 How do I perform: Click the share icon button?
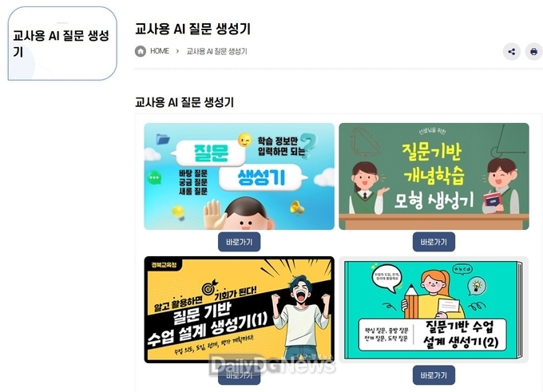click(512, 52)
